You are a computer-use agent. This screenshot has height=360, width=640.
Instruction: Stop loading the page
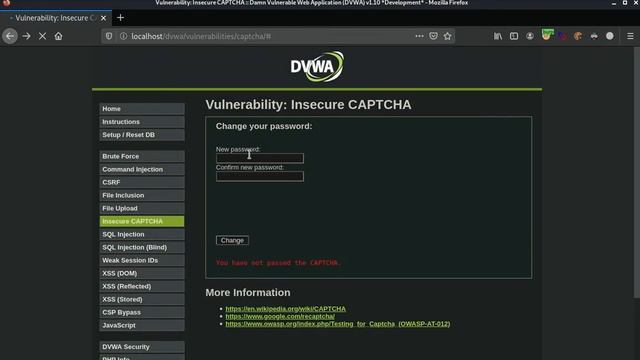click(42, 36)
